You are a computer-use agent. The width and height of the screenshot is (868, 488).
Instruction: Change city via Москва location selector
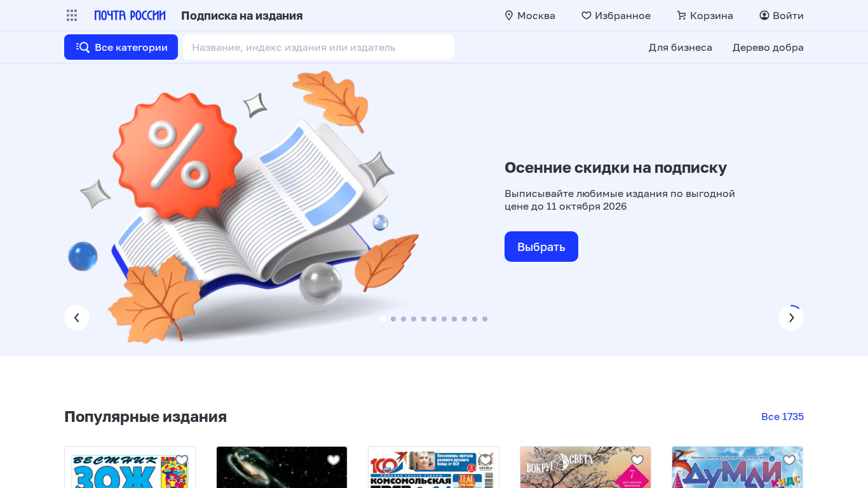point(529,15)
